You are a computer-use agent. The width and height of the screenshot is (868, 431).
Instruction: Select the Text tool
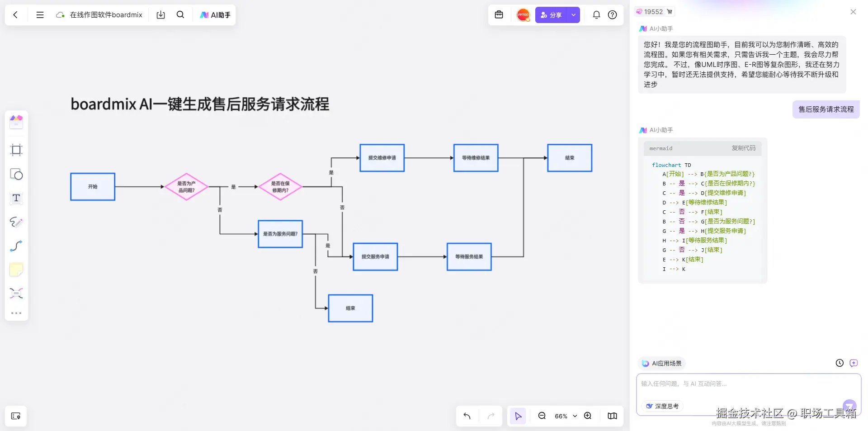coord(16,198)
